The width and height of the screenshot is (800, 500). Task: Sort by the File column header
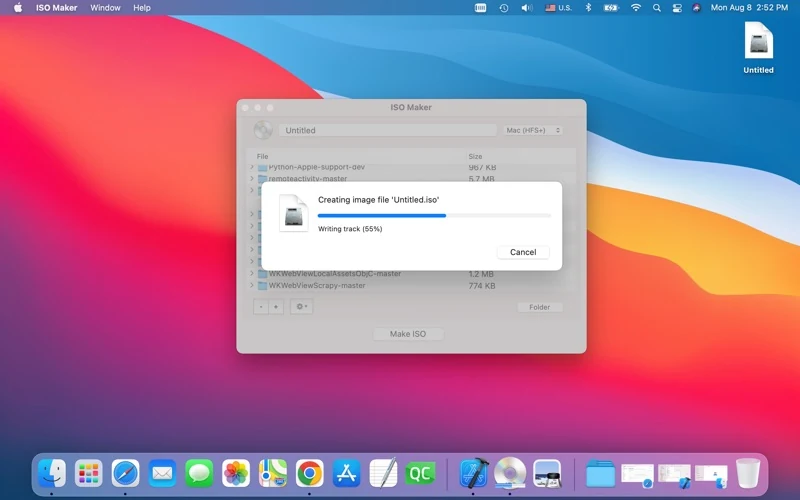point(262,156)
